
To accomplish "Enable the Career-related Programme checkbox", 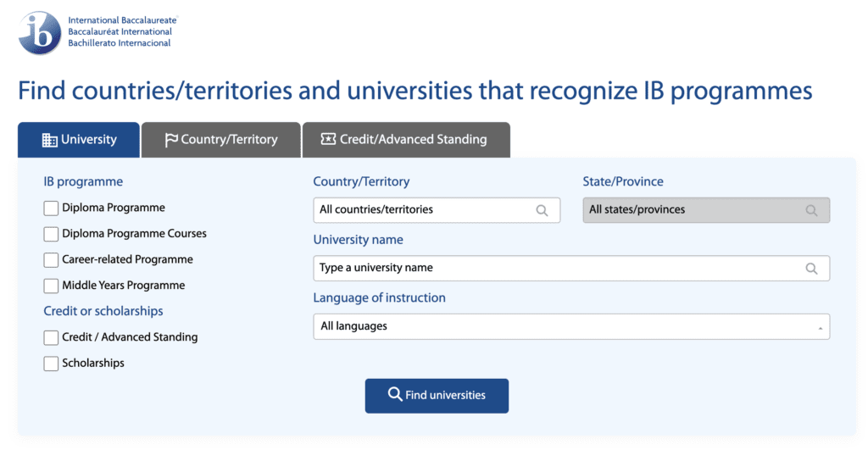I will [x=51, y=259].
